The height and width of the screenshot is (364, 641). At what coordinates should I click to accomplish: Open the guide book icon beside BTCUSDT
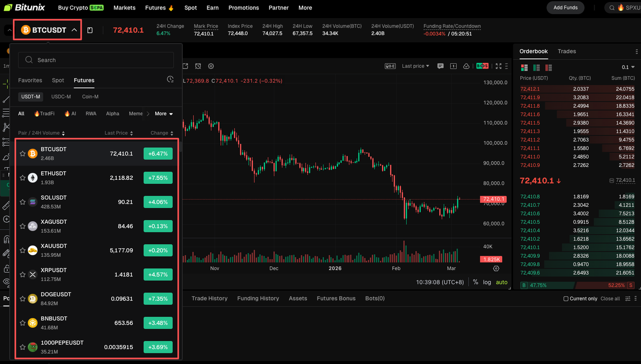[90, 30]
